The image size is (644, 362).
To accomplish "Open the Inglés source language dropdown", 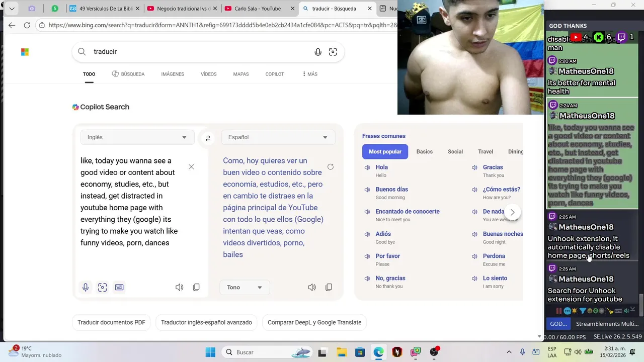I will (x=137, y=137).
